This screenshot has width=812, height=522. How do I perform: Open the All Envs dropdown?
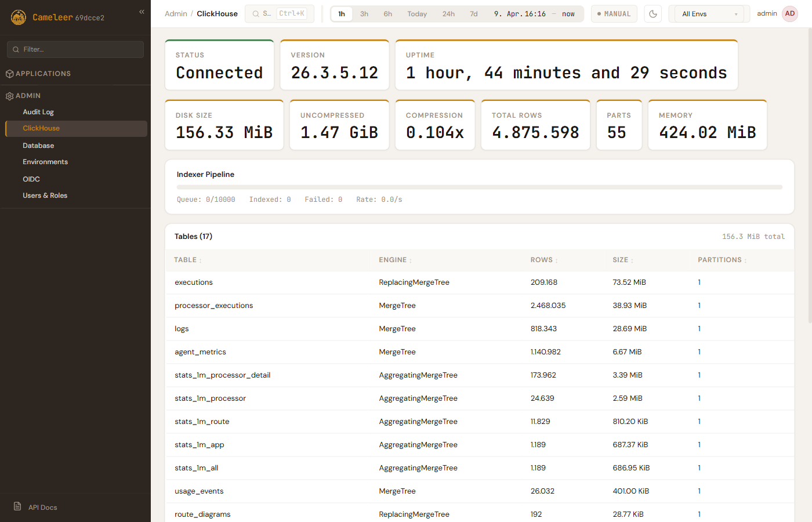pos(709,14)
